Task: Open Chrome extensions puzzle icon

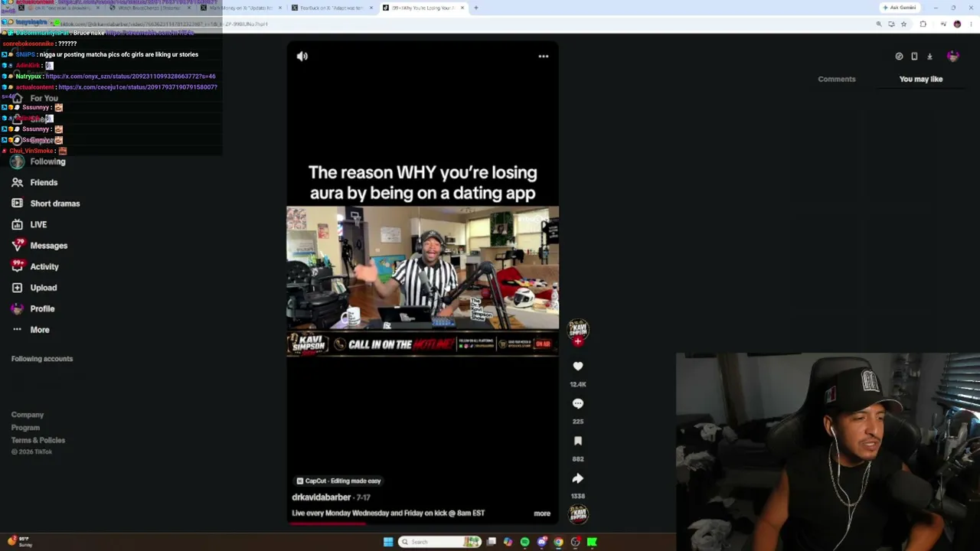Action: click(923, 24)
